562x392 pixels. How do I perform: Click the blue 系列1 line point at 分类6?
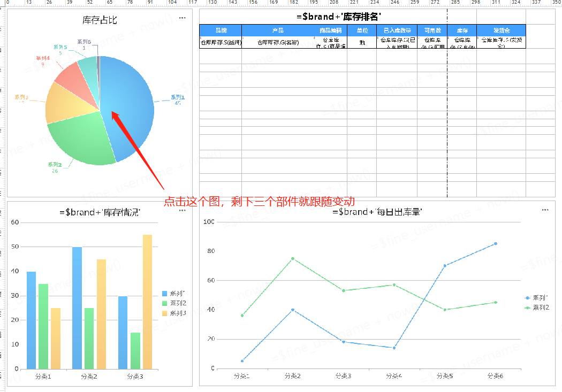496,244
